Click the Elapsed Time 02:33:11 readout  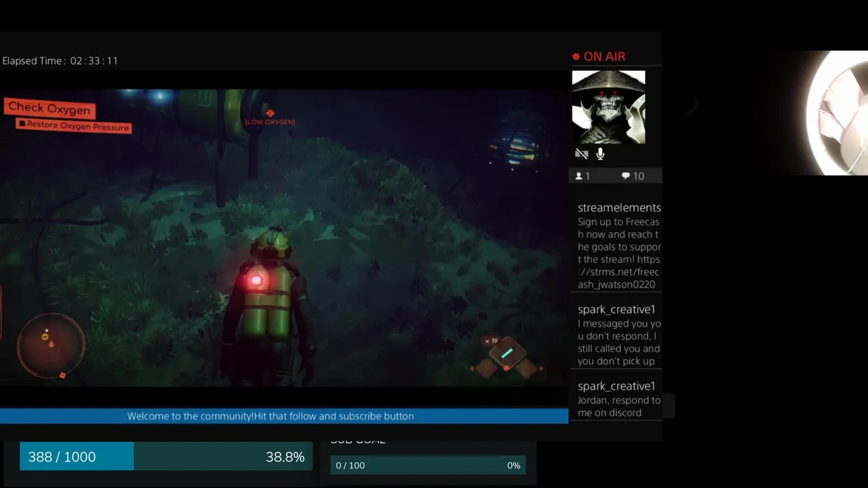(x=60, y=60)
